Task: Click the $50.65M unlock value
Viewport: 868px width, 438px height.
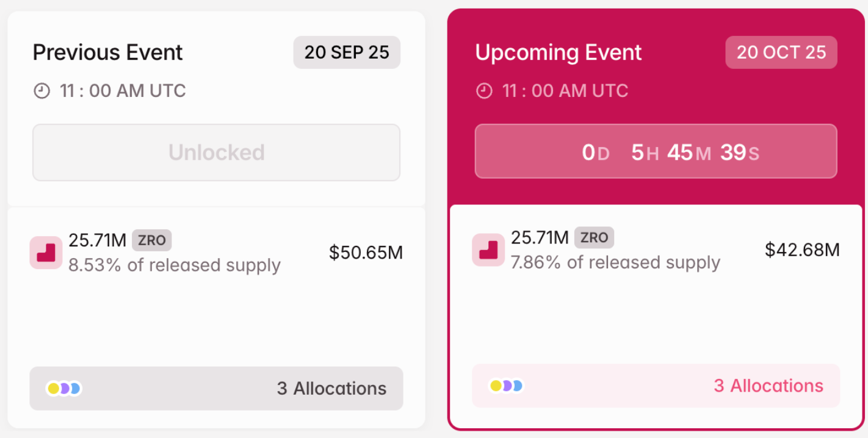Action: pos(366,253)
